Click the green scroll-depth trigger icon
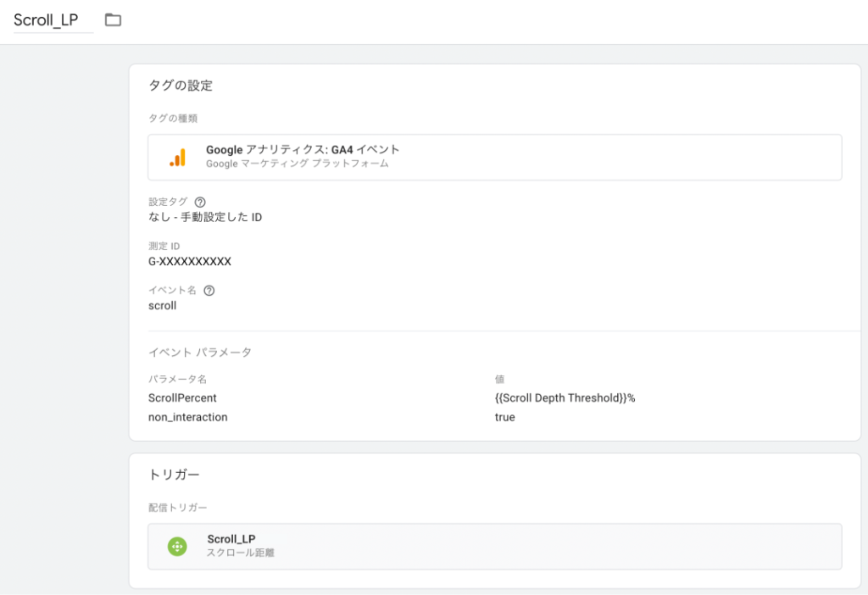Viewport: 868px width, 595px height. pos(176,547)
